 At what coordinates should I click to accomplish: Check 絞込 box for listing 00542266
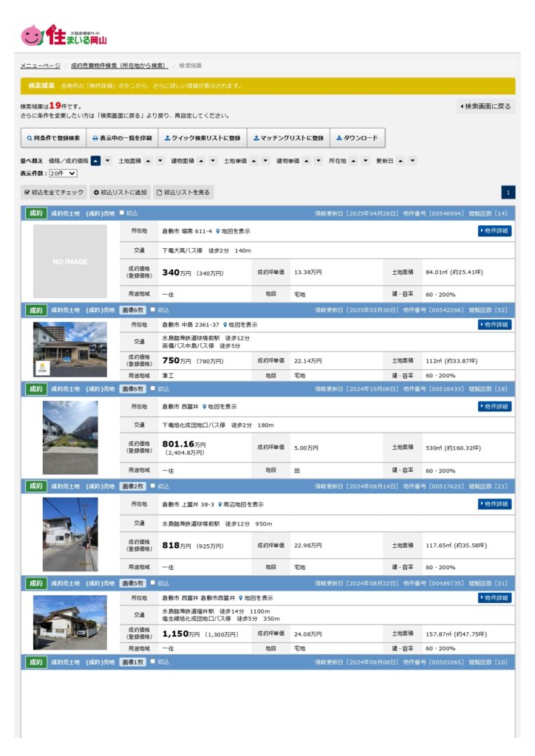point(153,310)
